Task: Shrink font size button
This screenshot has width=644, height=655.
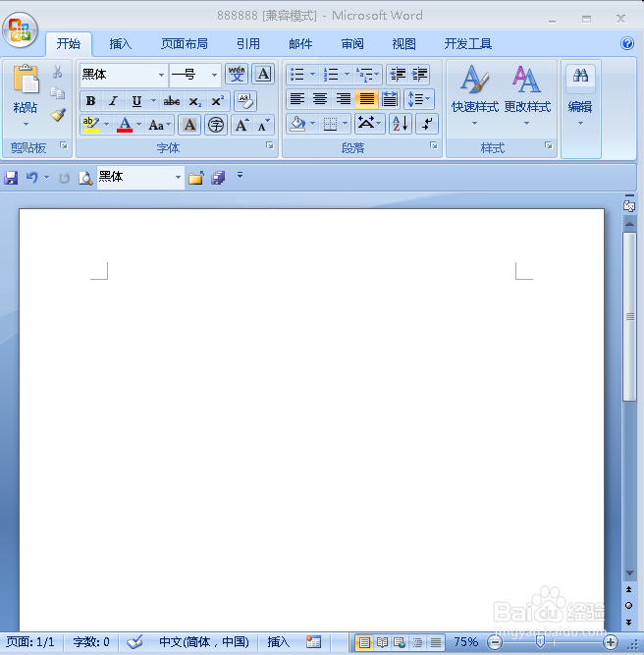Action: click(263, 125)
